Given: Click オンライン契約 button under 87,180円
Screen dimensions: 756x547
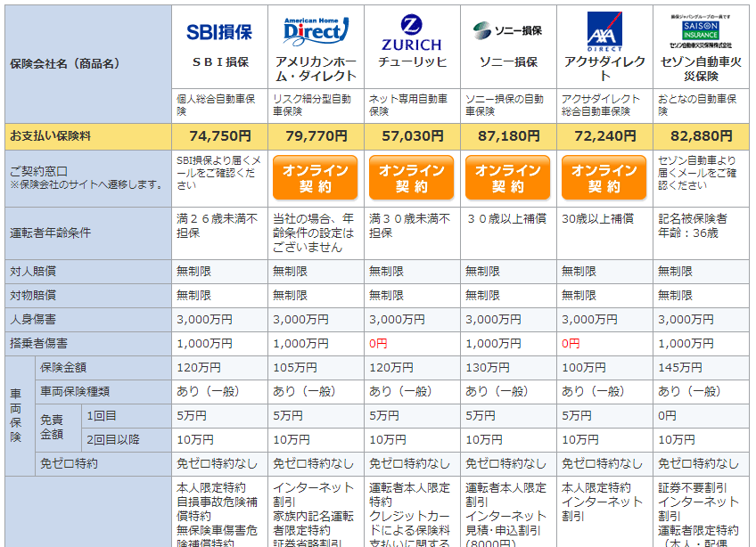Looking at the screenshot, I should point(507,178).
